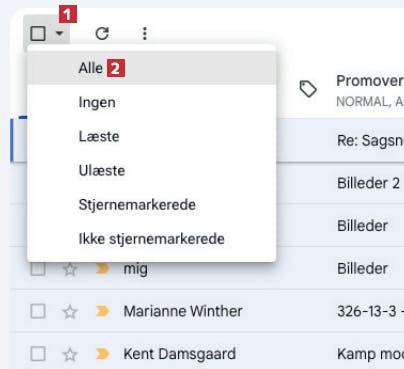This screenshot has height=369, width=404.
Task: Toggle importance marker on mig email
Action: tap(102, 269)
